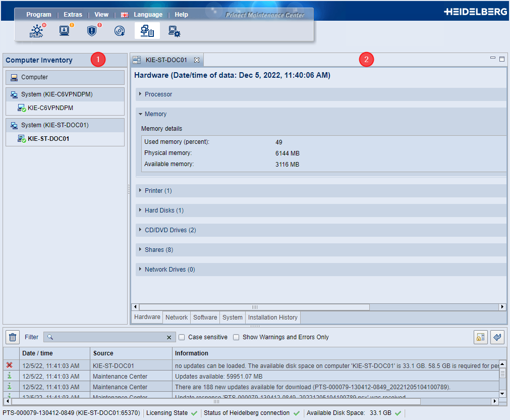The image size is (510, 420).
Task: Click the security shield toolbar icon
Action: click(92, 31)
